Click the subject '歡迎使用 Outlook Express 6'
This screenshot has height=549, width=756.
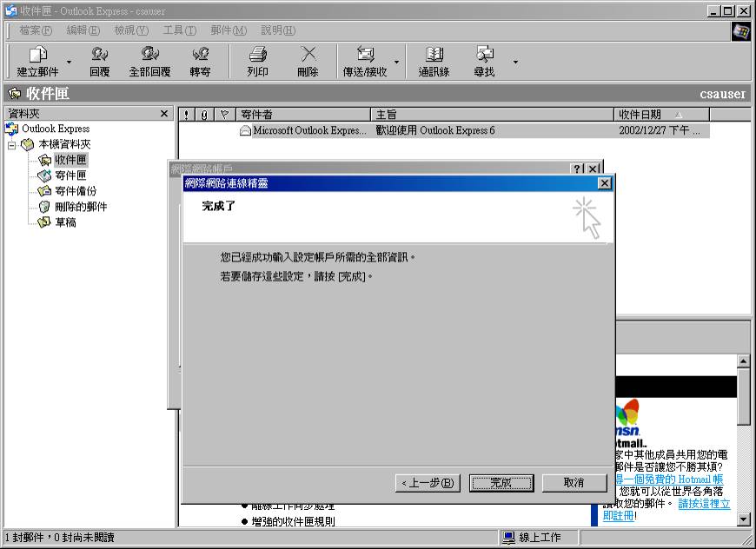[x=435, y=130]
